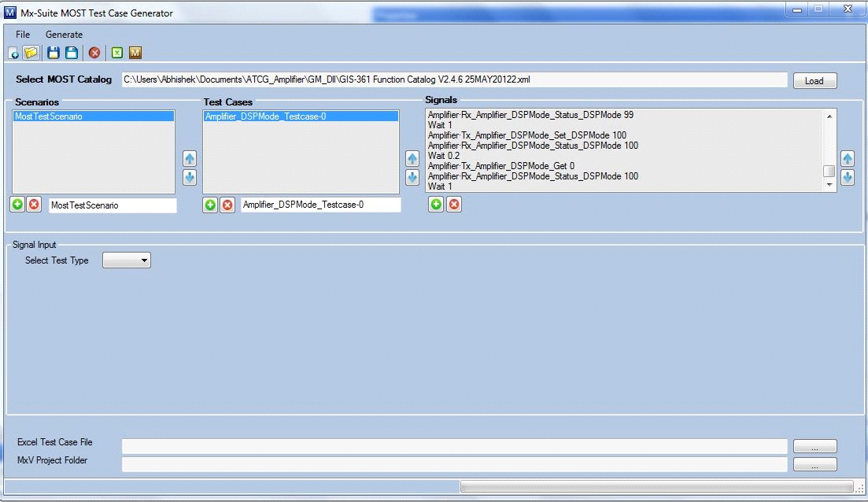Viewport: 868px width, 502px height.
Task: Click the Excel Test Case File path field
Action: tap(454, 446)
